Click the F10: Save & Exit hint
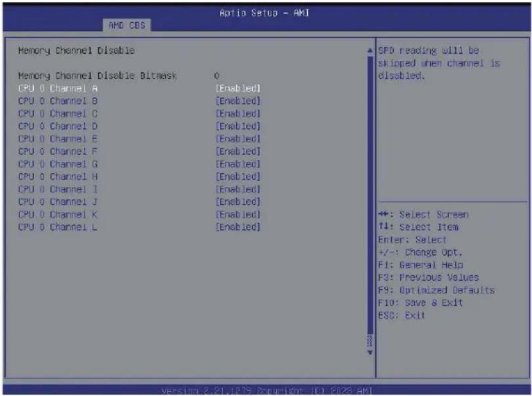The height and width of the screenshot is (396, 532). tap(421, 303)
